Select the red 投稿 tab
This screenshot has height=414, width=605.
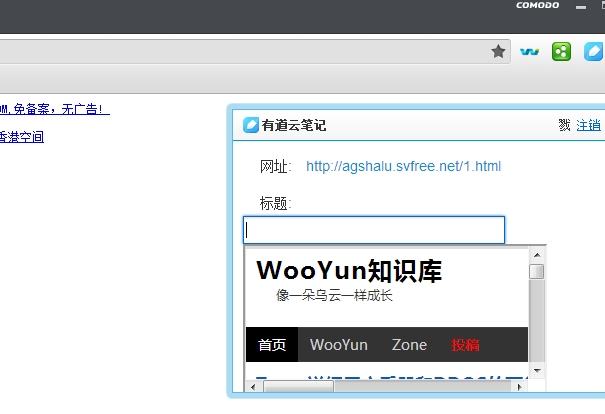click(465, 345)
